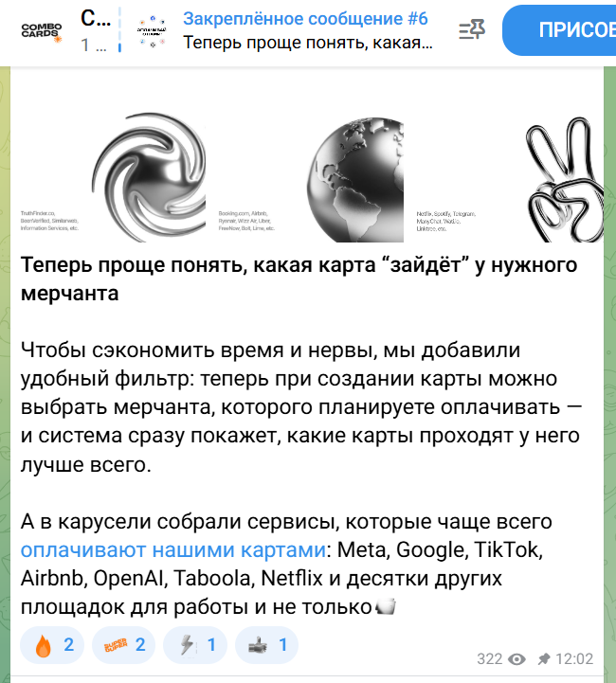Open the pinned message thumbnail preview

152,31
